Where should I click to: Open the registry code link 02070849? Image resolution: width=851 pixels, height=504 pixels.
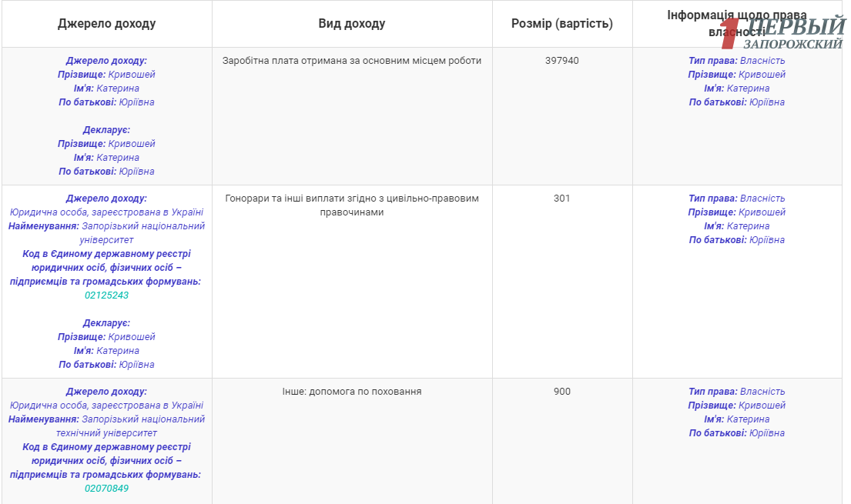click(x=106, y=489)
